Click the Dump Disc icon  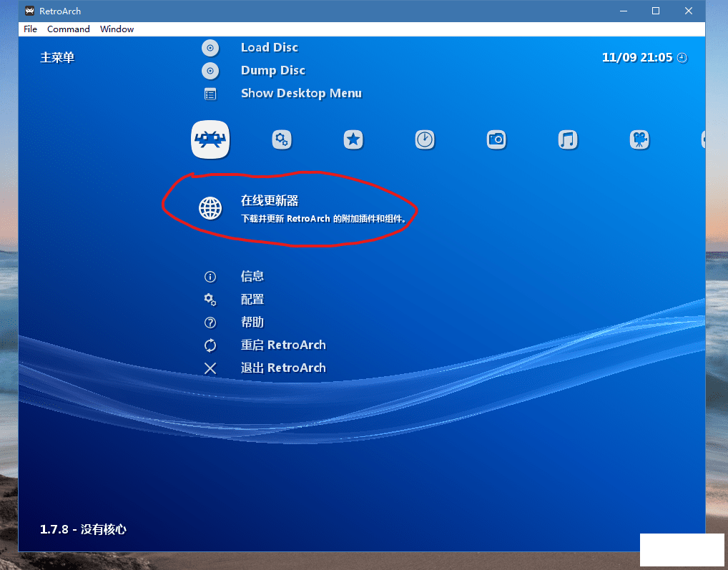point(210,71)
